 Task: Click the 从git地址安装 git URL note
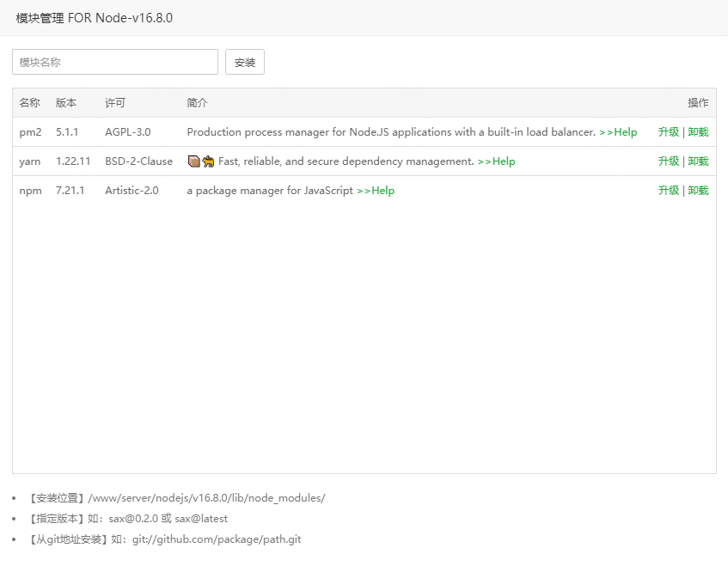[164, 539]
